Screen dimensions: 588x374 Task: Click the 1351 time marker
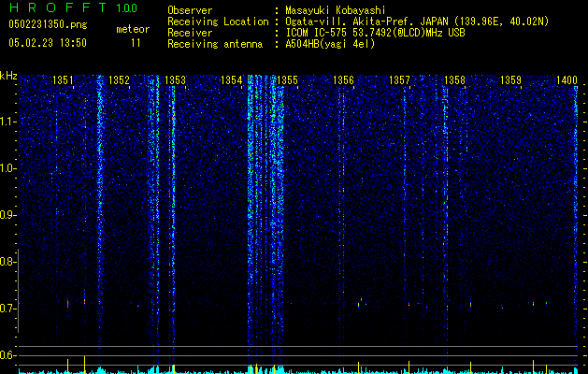pyautogui.click(x=63, y=80)
